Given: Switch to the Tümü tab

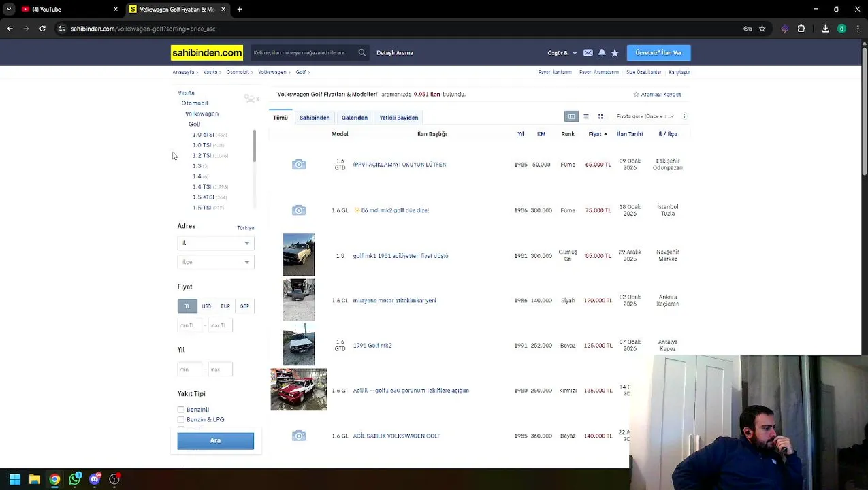Looking at the screenshot, I should (x=280, y=118).
